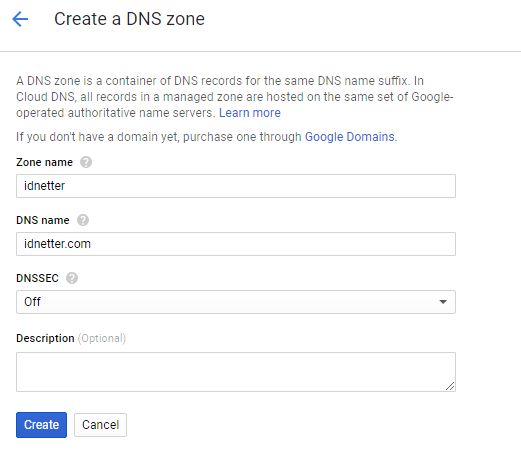Click the 'Zone name' label text
This screenshot has width=521, height=450.
(44, 162)
